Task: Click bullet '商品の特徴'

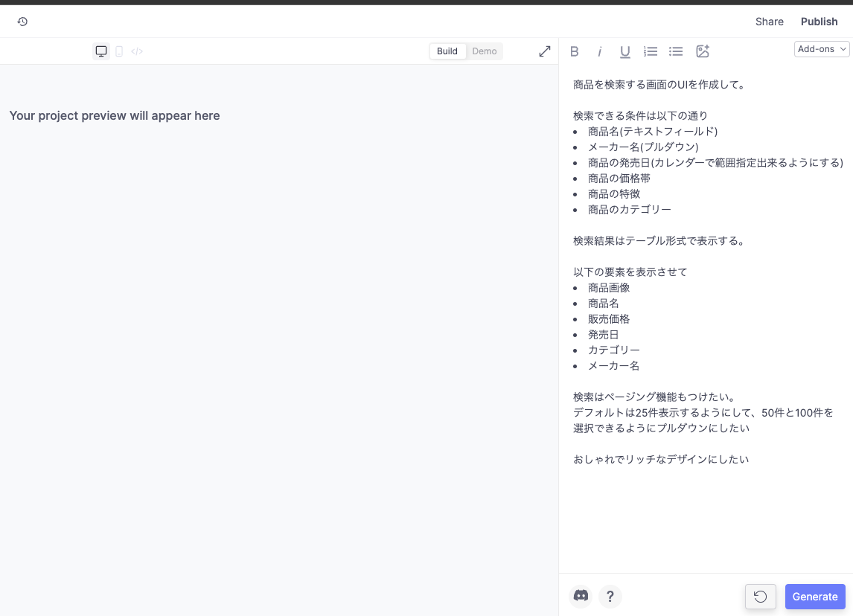Action: [613, 194]
